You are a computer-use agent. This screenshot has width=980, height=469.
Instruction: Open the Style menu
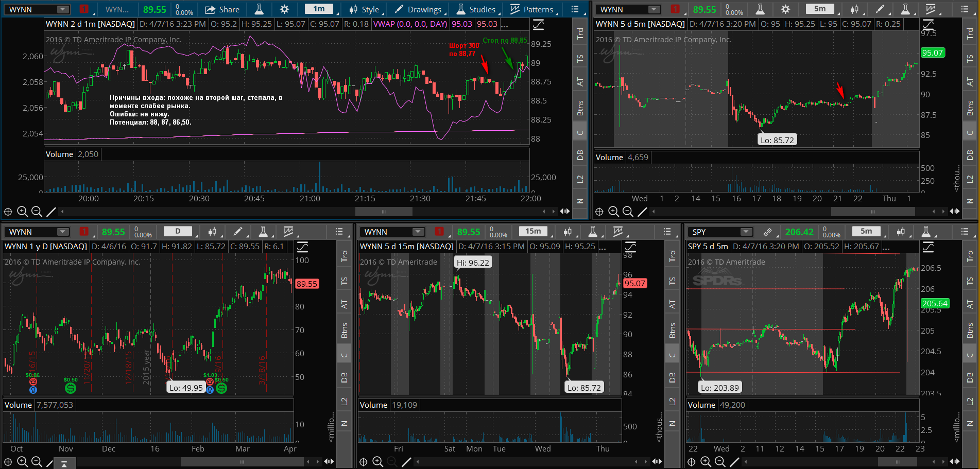pyautogui.click(x=364, y=9)
